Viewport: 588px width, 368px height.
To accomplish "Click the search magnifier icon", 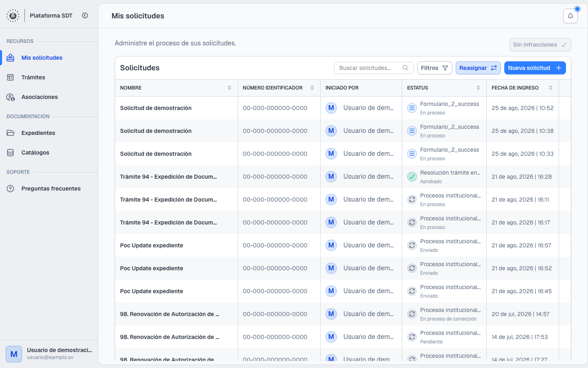I will 405,68.
